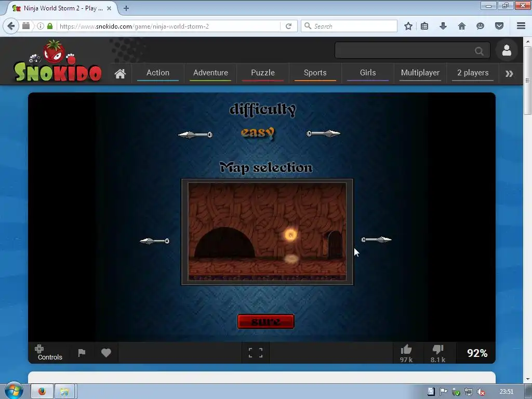Open the 2 players category
The image size is (532, 399).
[x=473, y=73]
